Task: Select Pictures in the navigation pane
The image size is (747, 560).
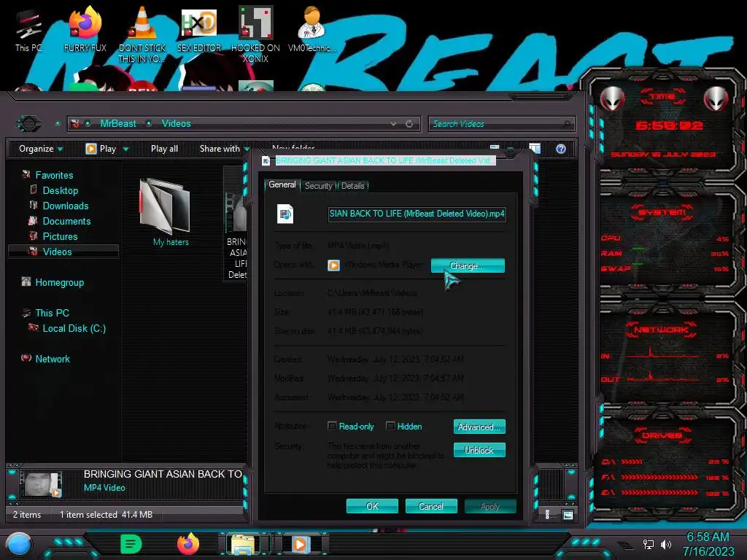Action: click(x=60, y=236)
